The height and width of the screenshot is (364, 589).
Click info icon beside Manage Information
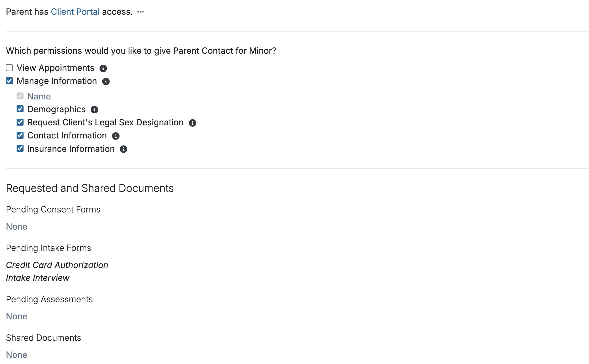point(106,82)
